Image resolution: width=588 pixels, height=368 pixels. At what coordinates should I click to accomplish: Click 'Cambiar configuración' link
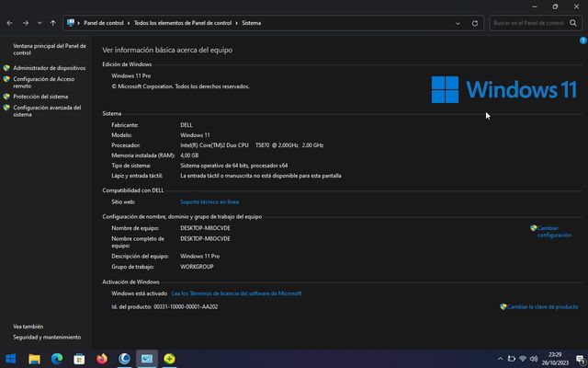[x=554, y=232]
